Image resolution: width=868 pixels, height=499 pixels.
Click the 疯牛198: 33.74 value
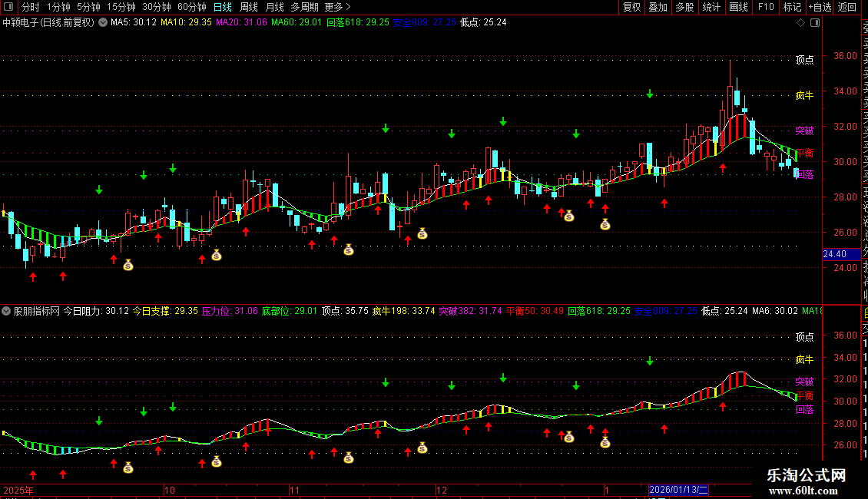403,311
